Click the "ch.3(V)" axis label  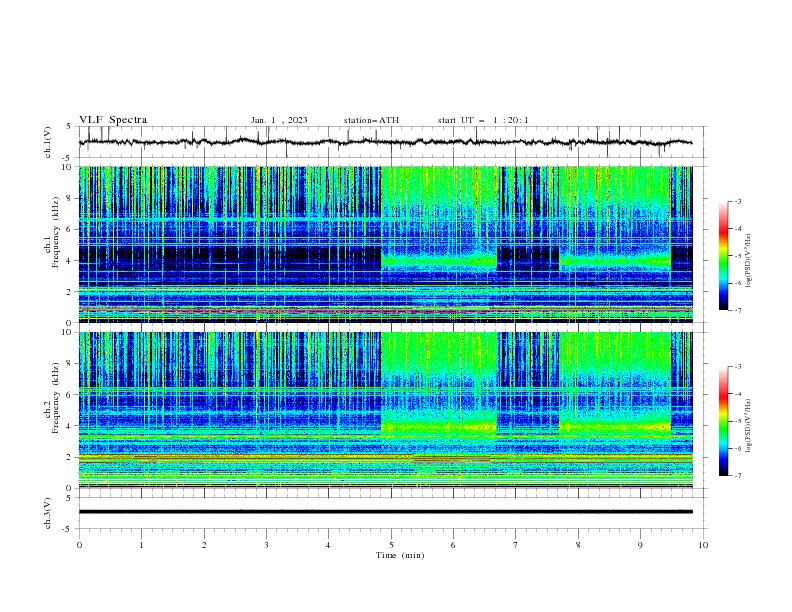click(x=48, y=513)
